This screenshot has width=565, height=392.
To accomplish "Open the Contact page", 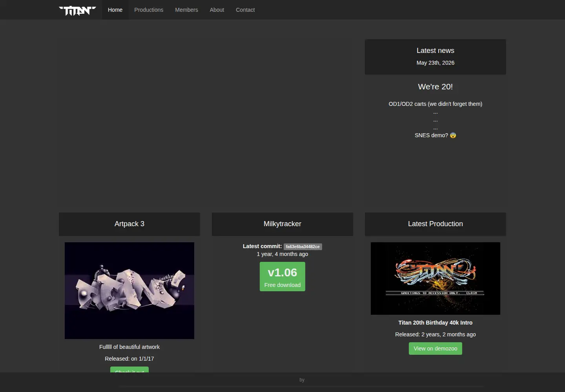I will pyautogui.click(x=245, y=10).
